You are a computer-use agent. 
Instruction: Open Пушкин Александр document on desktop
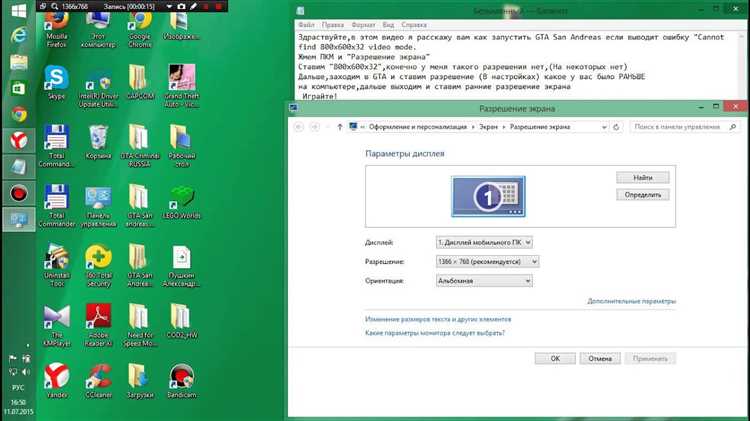click(x=182, y=266)
